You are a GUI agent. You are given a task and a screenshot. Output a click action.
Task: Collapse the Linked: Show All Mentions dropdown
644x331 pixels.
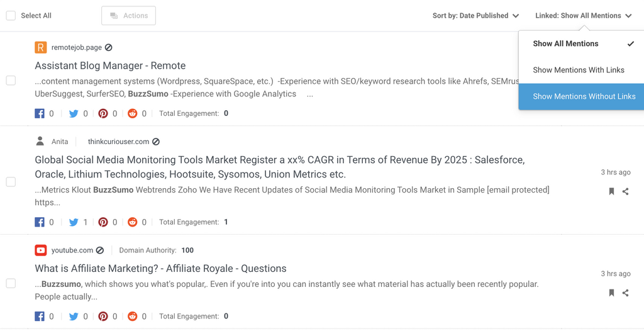pos(583,16)
